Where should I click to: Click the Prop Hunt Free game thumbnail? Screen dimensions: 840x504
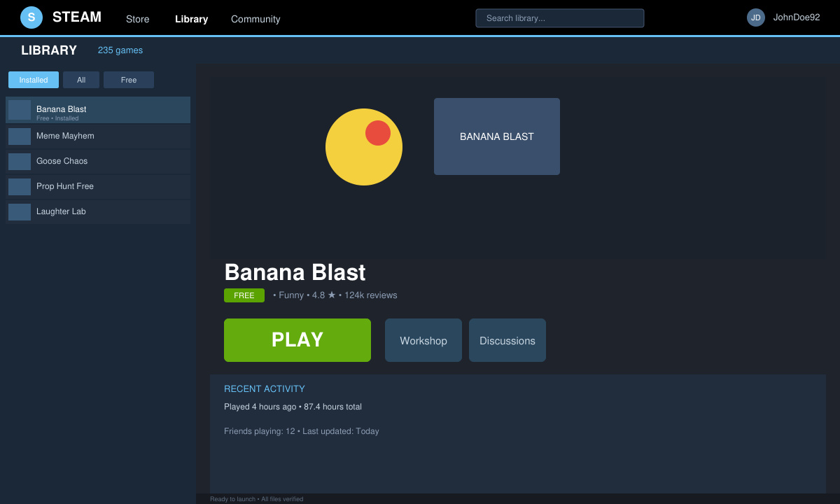20,187
